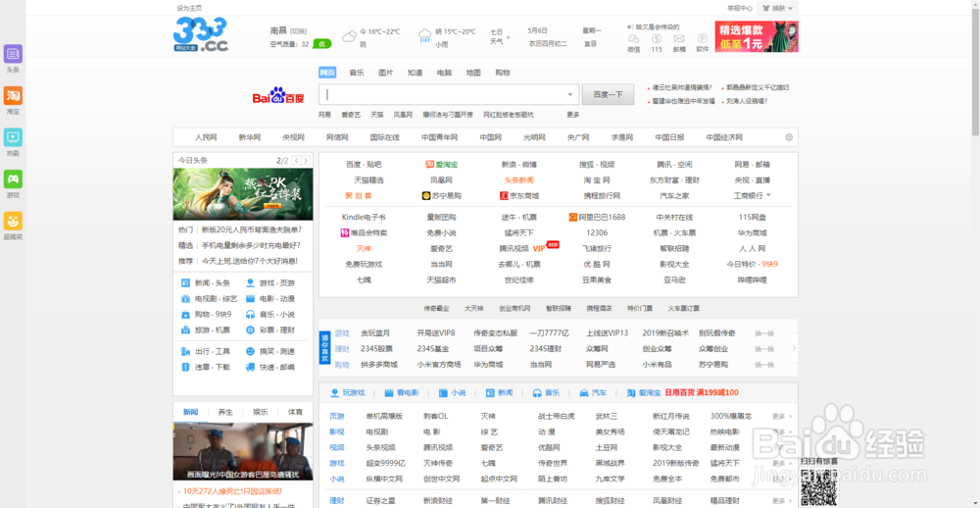Open the 软件 icon in header

703,38
